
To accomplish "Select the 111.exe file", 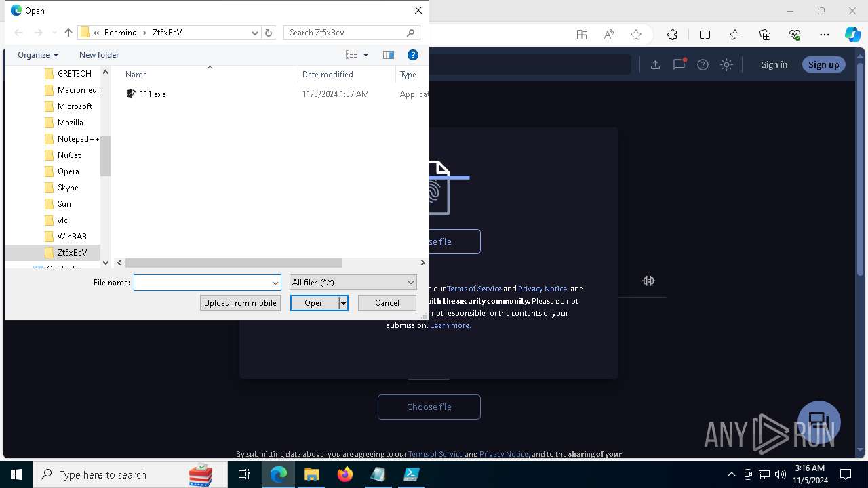I will 153,94.
